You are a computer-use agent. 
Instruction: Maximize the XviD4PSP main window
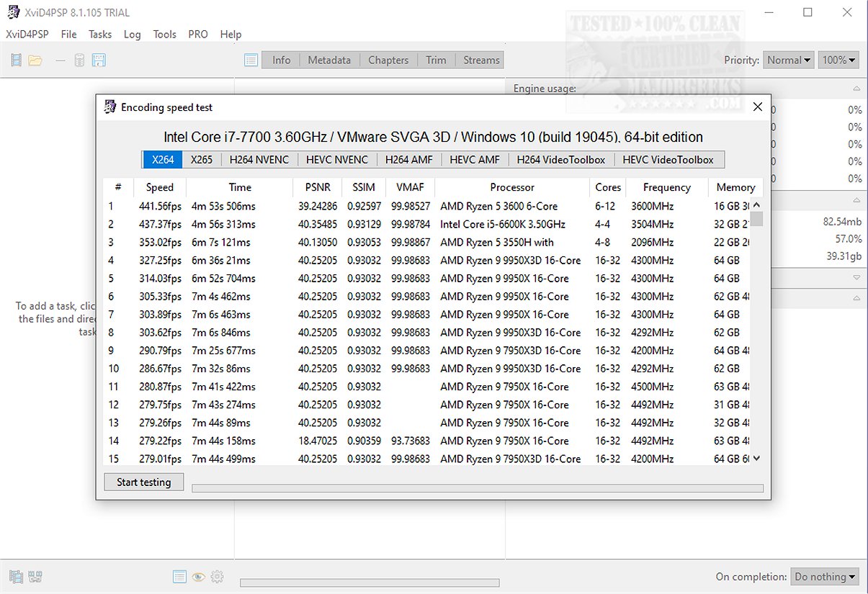tap(807, 12)
